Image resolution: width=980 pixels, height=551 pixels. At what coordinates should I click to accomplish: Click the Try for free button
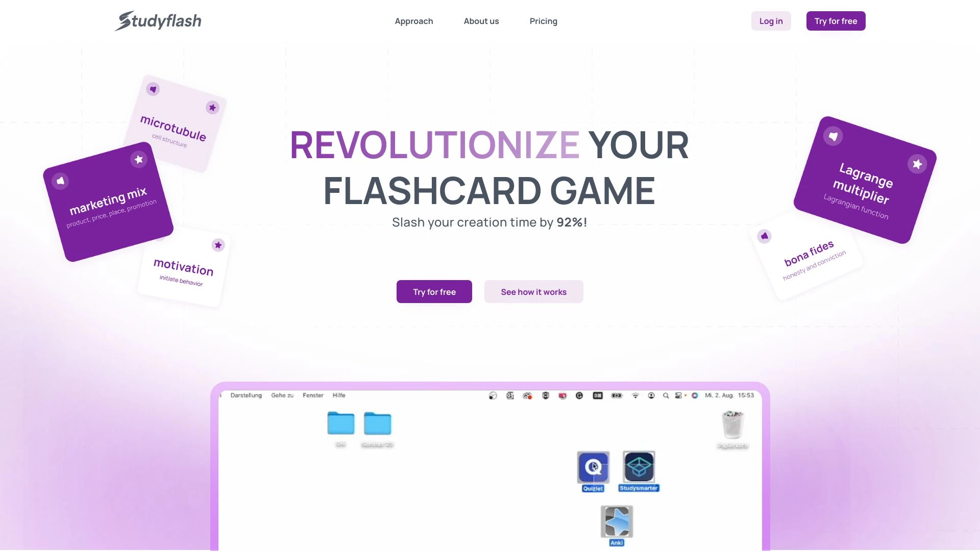pos(434,291)
